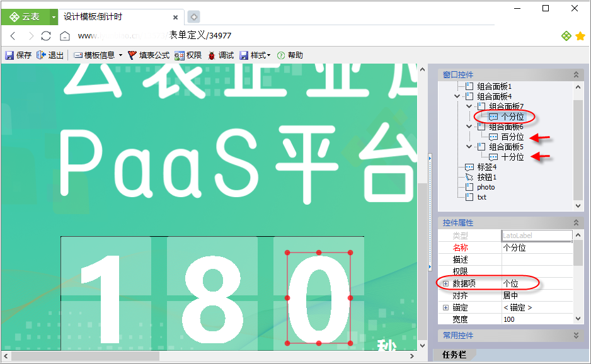The height and width of the screenshot is (364, 591).
Task: Select the tens digit 8 on canvas
Action: tap(212, 299)
